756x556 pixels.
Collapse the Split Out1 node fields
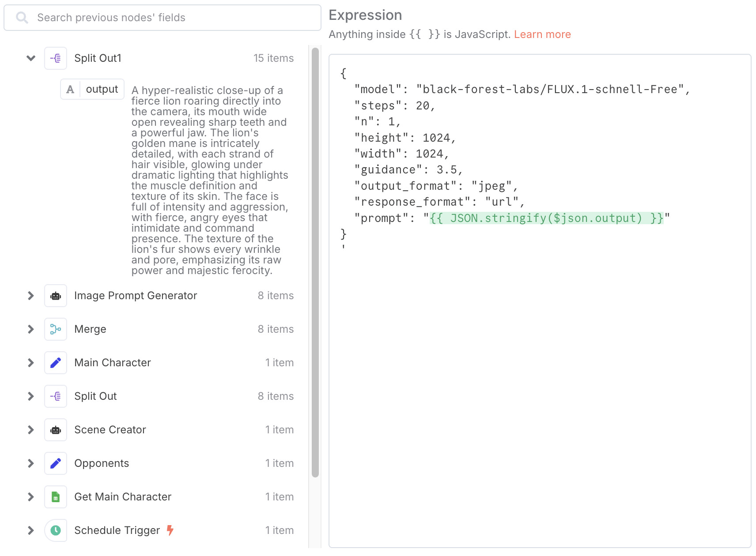tap(30, 58)
